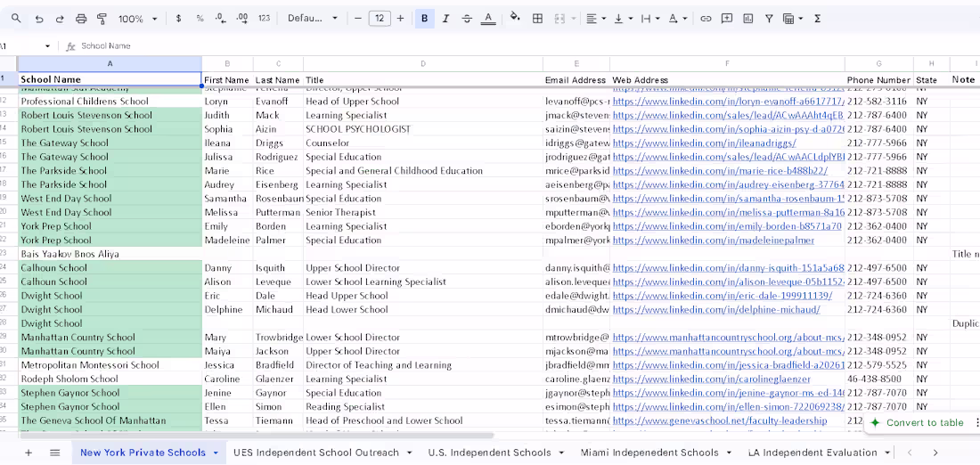Switch to UES Independent School Outreach tab
The height and width of the screenshot is (465, 980).
click(315, 453)
